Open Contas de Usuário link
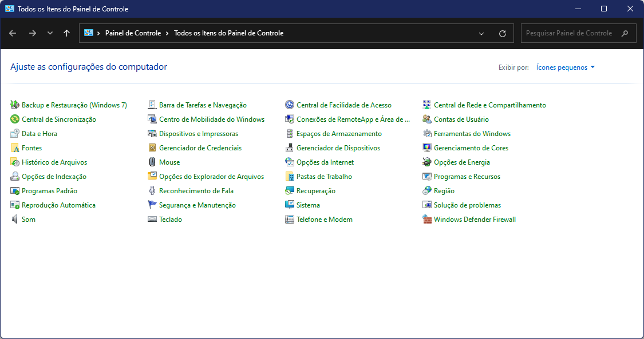This screenshot has height=339, width=644. [x=461, y=119]
